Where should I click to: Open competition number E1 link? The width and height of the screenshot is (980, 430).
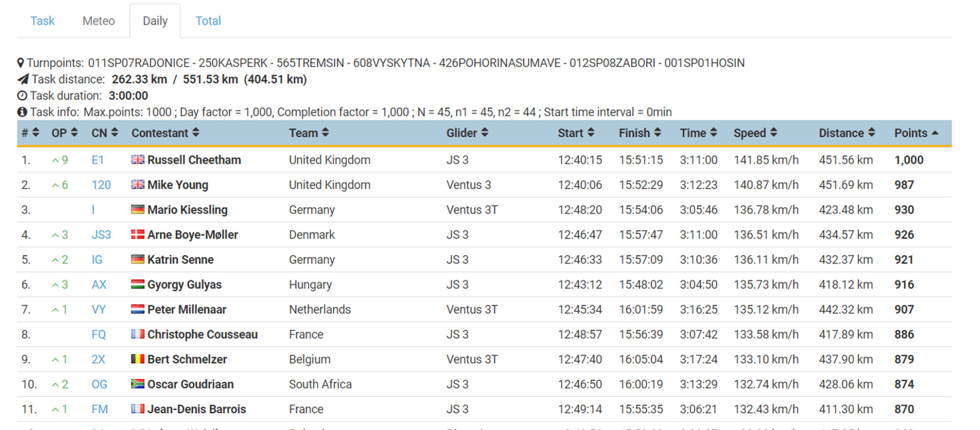(x=97, y=160)
